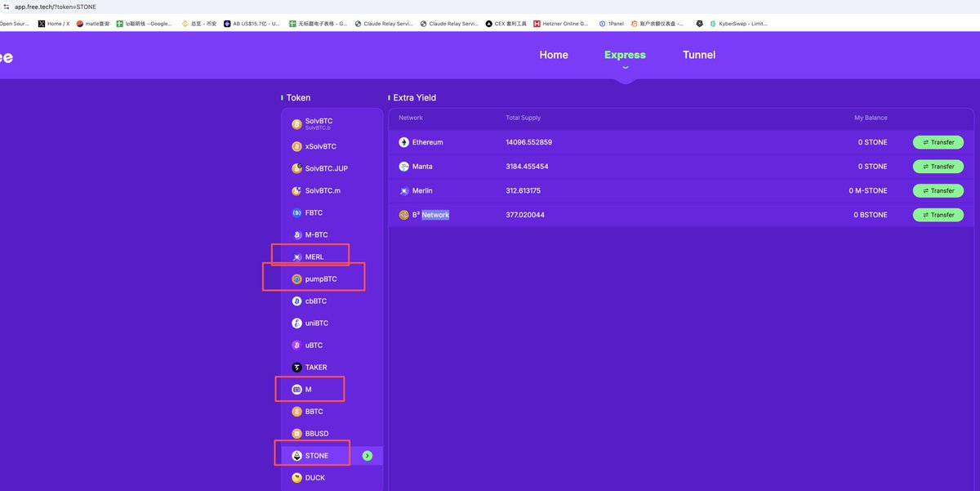
Task: Click the Extra Yield heading
Action: 415,98
